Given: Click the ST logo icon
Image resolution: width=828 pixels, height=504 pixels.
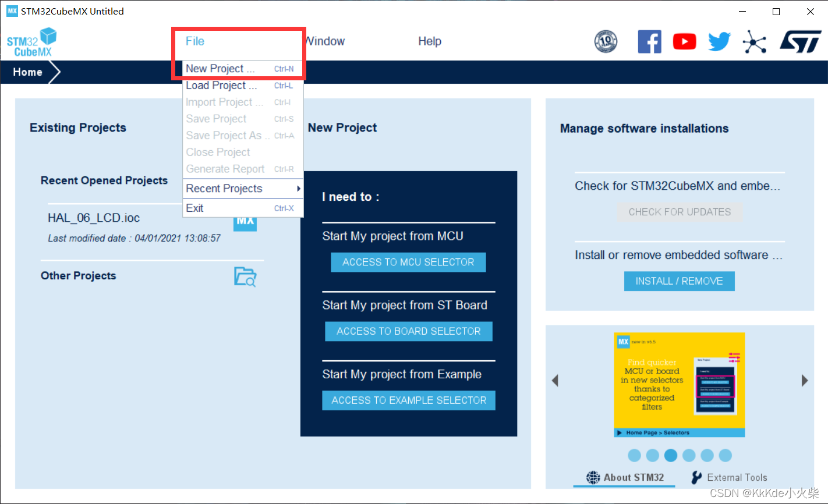Looking at the screenshot, I should [x=801, y=42].
